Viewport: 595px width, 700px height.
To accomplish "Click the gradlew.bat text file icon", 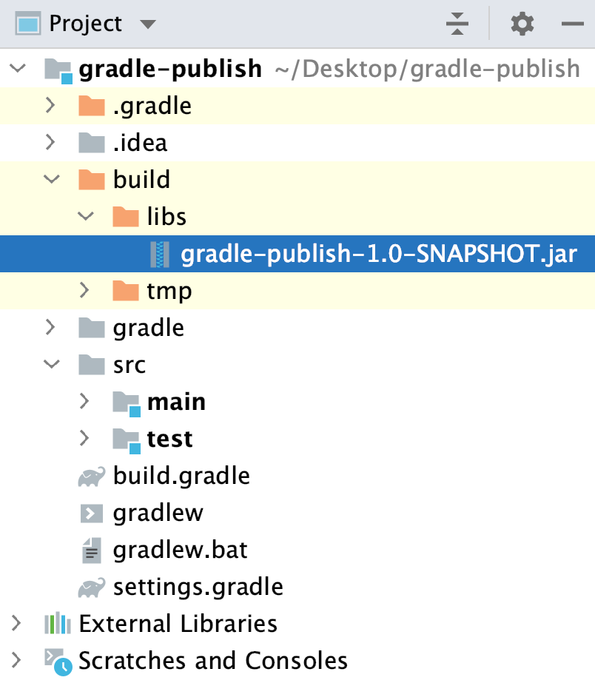I will [x=92, y=550].
